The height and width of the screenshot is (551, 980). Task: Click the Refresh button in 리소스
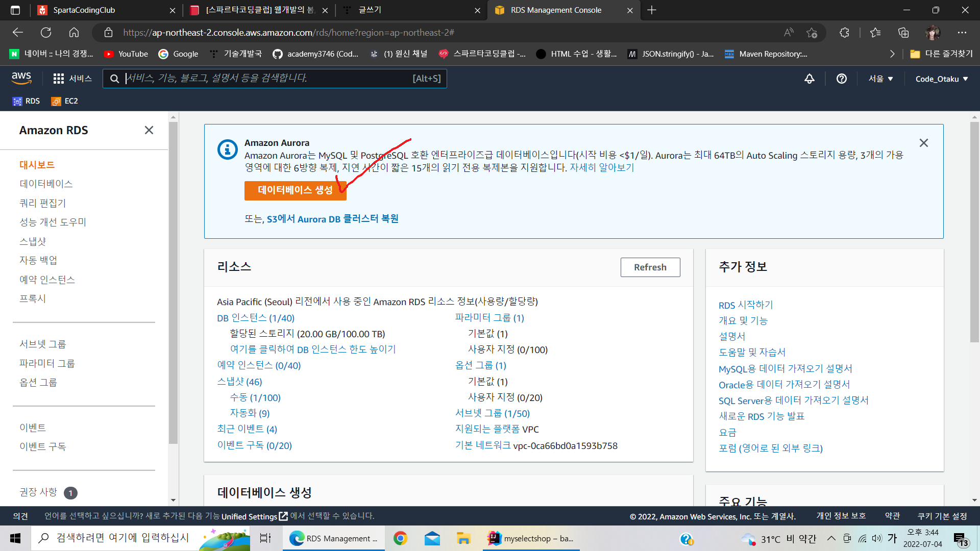pos(650,267)
